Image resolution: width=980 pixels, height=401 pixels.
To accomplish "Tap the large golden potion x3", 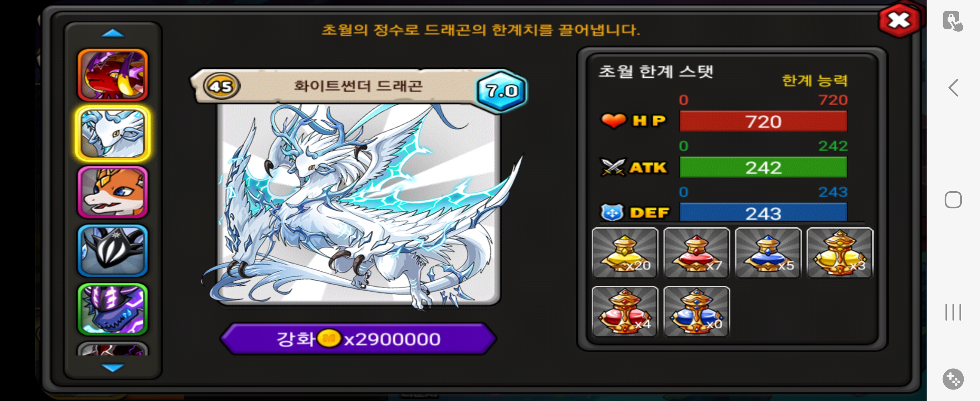I will (x=839, y=252).
